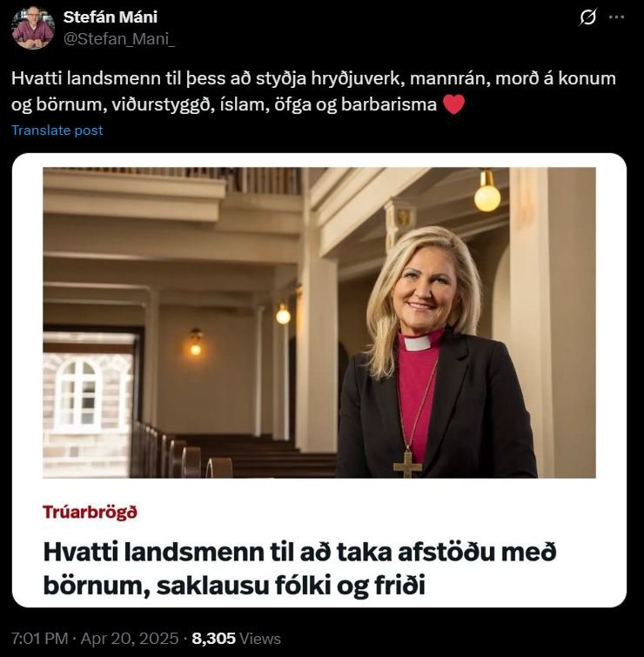The height and width of the screenshot is (657, 644).
Task: Click the Apr 20, 2025 date
Action: click(130, 639)
